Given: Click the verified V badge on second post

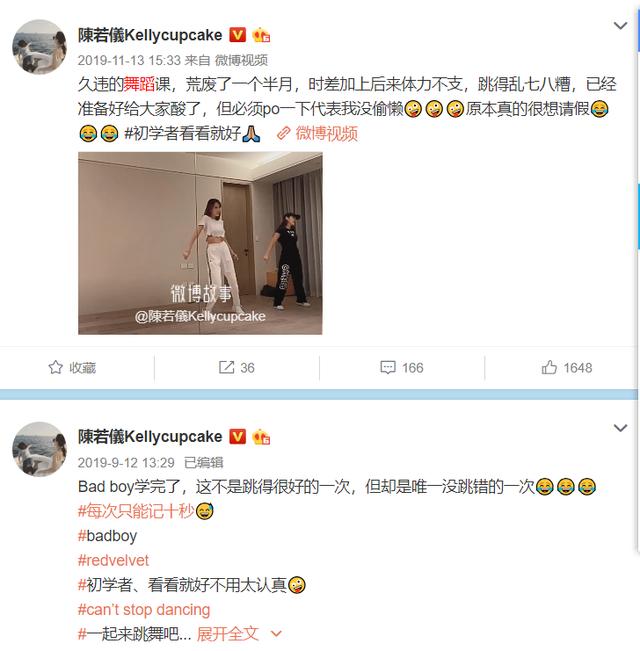Looking at the screenshot, I should [237, 437].
